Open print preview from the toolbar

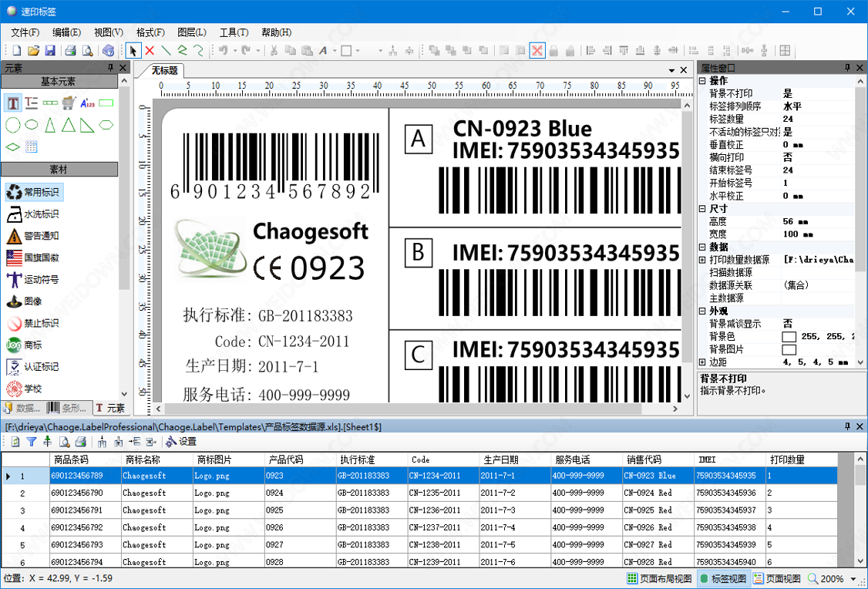click(x=87, y=51)
